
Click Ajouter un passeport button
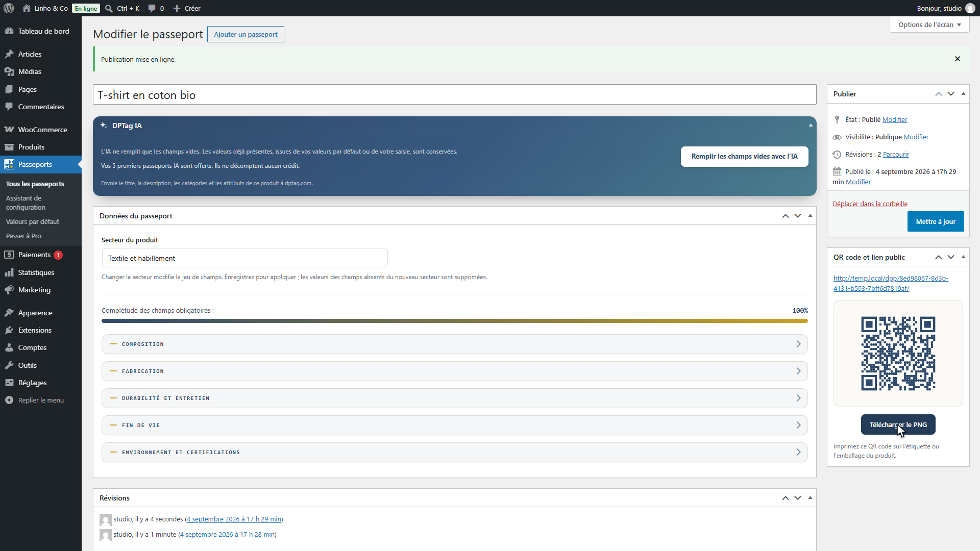pyautogui.click(x=246, y=34)
